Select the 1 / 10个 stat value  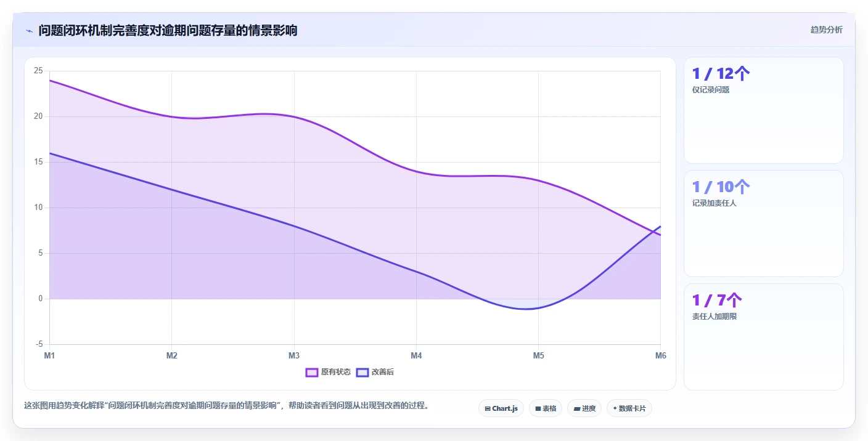721,187
